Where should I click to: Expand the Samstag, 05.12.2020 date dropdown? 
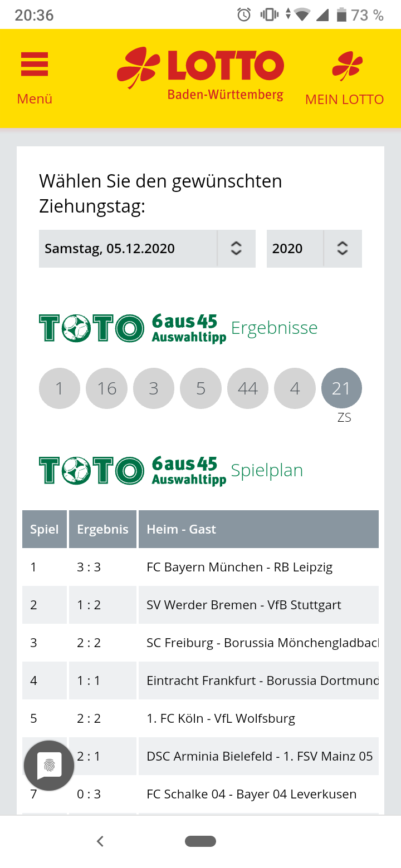[147, 249]
